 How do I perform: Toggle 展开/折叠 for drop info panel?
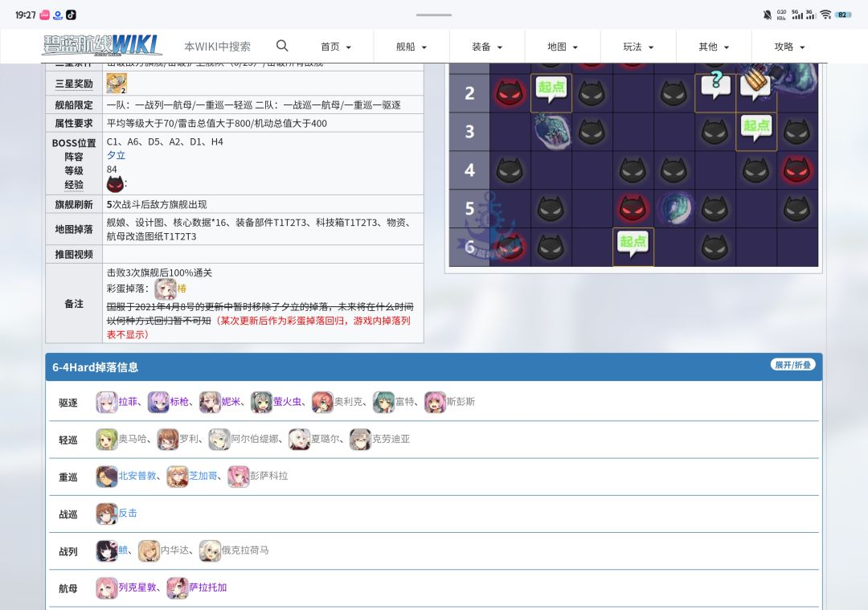792,365
